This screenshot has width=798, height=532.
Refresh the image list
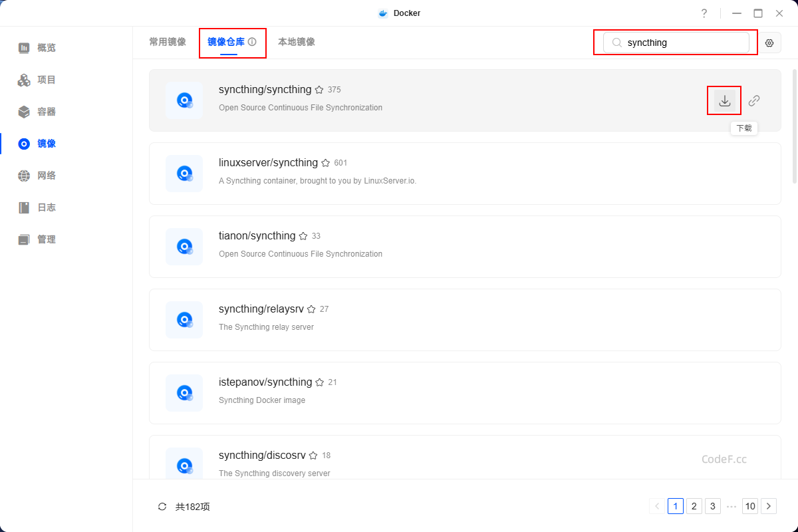(x=162, y=507)
